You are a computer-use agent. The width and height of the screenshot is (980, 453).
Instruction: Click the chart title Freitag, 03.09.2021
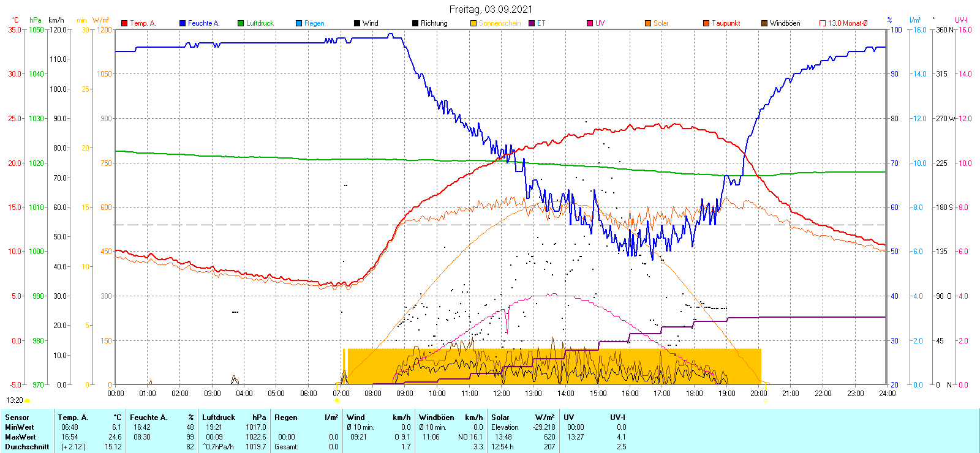(x=491, y=9)
